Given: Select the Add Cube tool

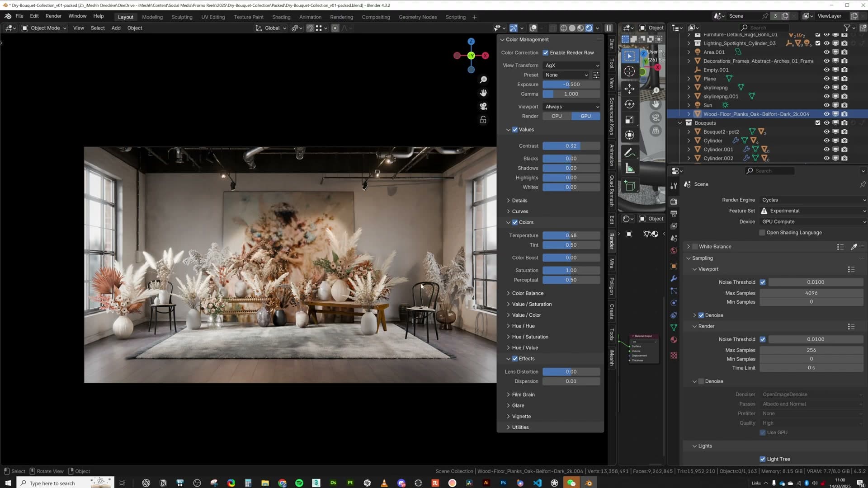Looking at the screenshot, I should click(629, 185).
